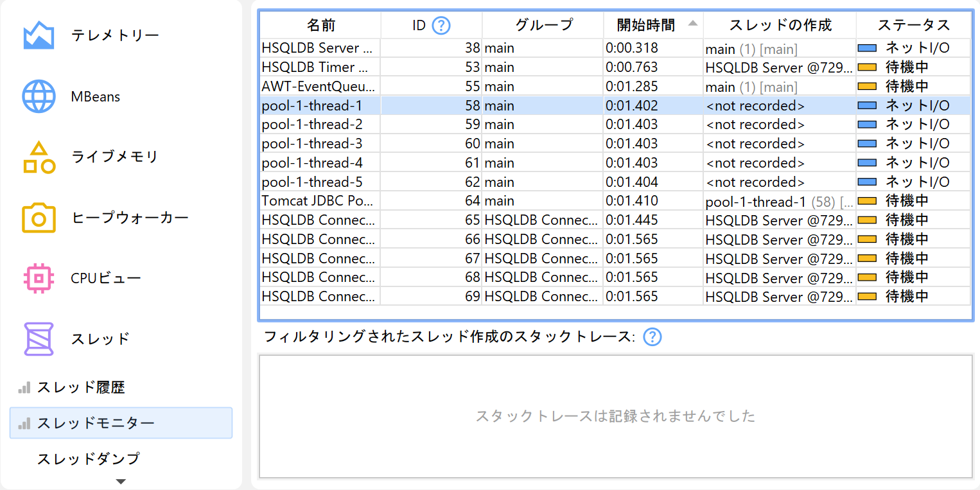The image size is (980, 490).
Task: Open the ライブメモリ label in sidebar
Action: [x=115, y=157]
